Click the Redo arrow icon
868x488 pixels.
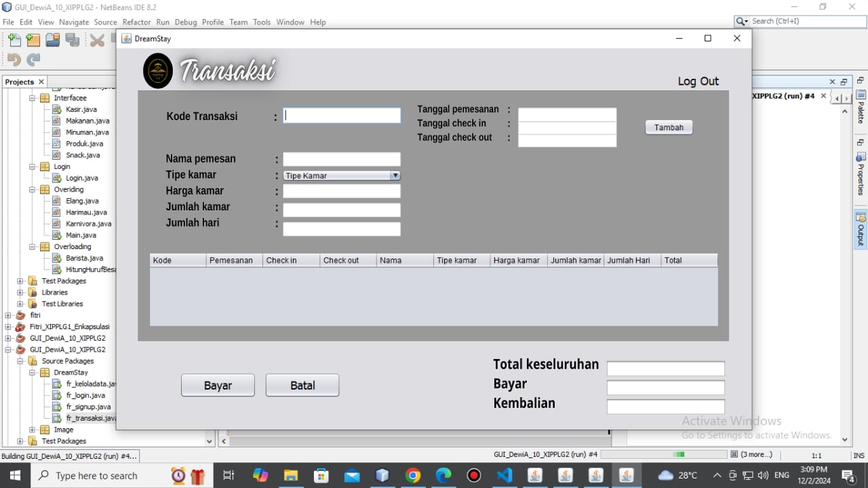click(33, 60)
